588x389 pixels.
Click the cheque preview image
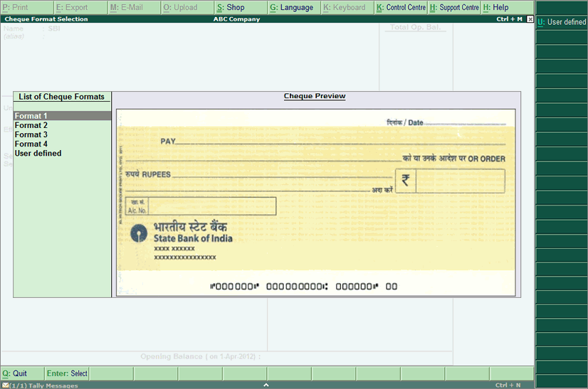316,203
